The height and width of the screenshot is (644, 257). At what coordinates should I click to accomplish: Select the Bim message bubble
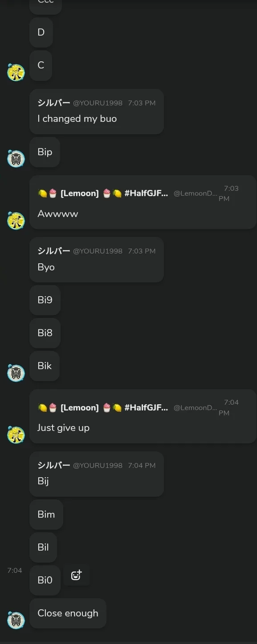(46, 515)
